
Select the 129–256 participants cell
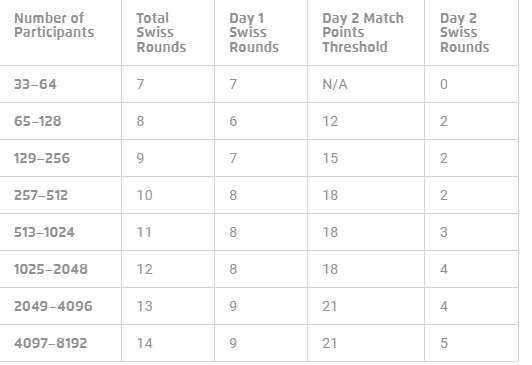pyautogui.click(x=42, y=158)
